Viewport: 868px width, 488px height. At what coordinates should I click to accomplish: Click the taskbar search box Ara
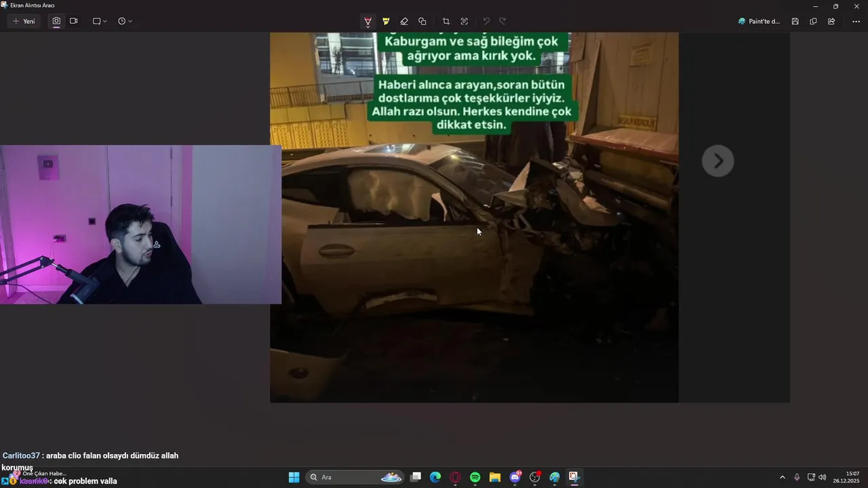(x=356, y=477)
